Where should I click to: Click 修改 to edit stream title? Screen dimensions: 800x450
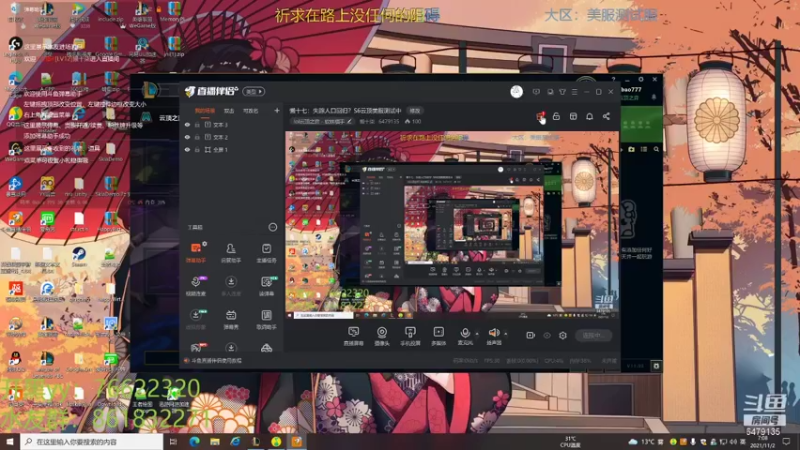coord(415,110)
